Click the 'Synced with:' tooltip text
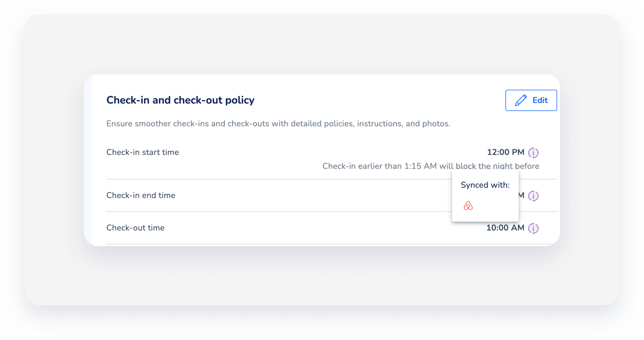Viewport: 644px width, 340px height. click(485, 185)
